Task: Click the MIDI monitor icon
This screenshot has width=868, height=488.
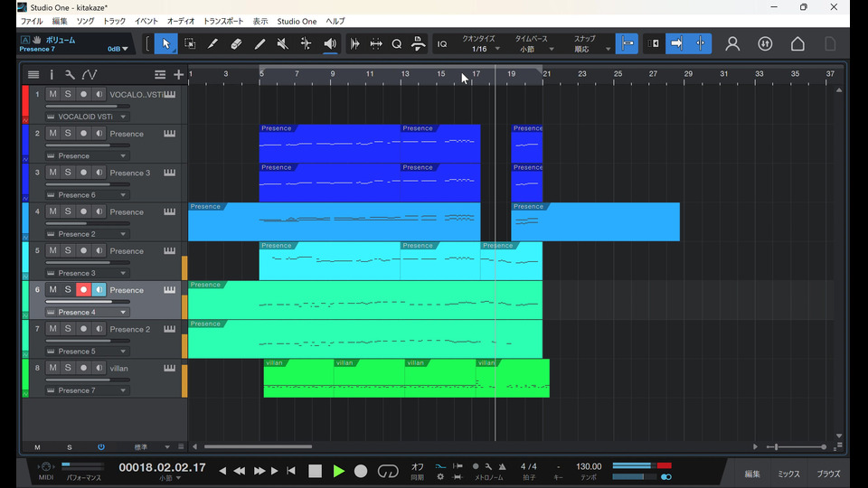Action: (46, 467)
